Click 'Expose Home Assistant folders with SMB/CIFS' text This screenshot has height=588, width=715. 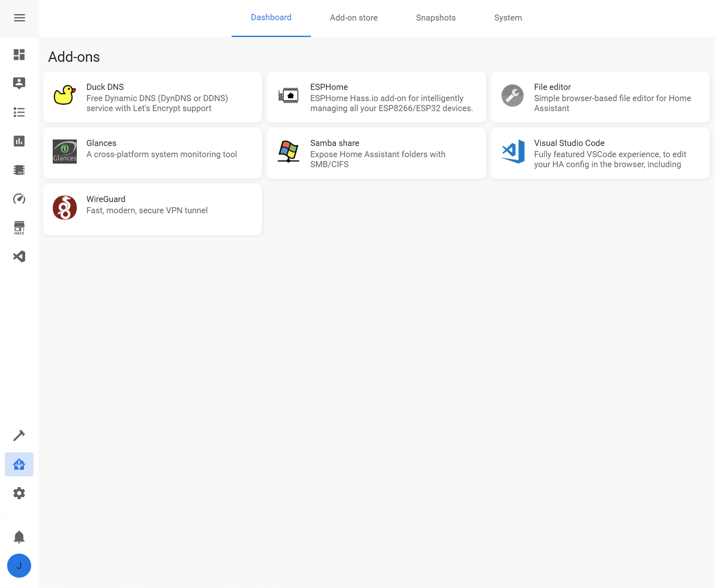coord(378,159)
